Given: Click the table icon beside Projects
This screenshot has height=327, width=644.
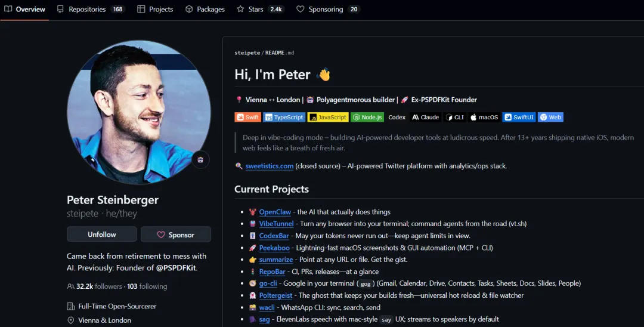Looking at the screenshot, I should (141, 9).
